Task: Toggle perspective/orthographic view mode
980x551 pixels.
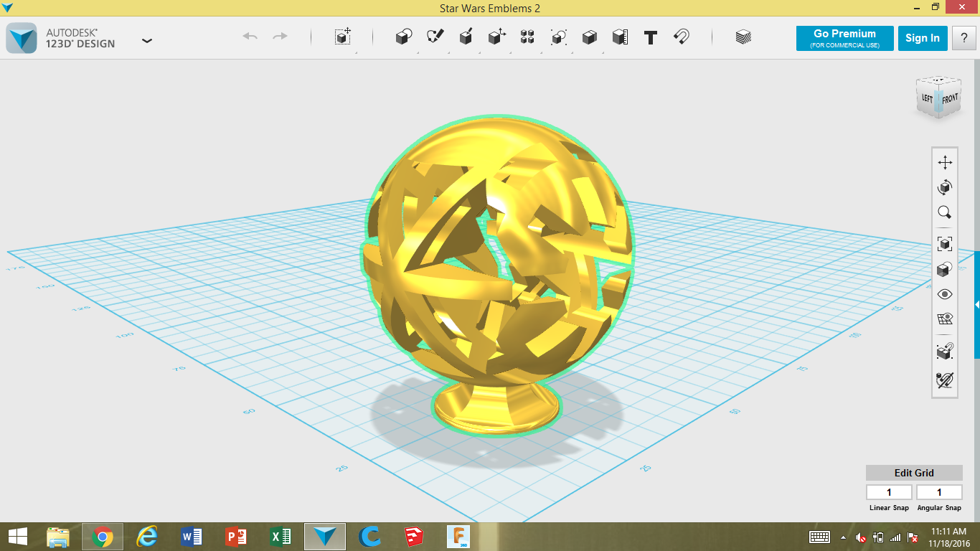Action: [x=945, y=269]
